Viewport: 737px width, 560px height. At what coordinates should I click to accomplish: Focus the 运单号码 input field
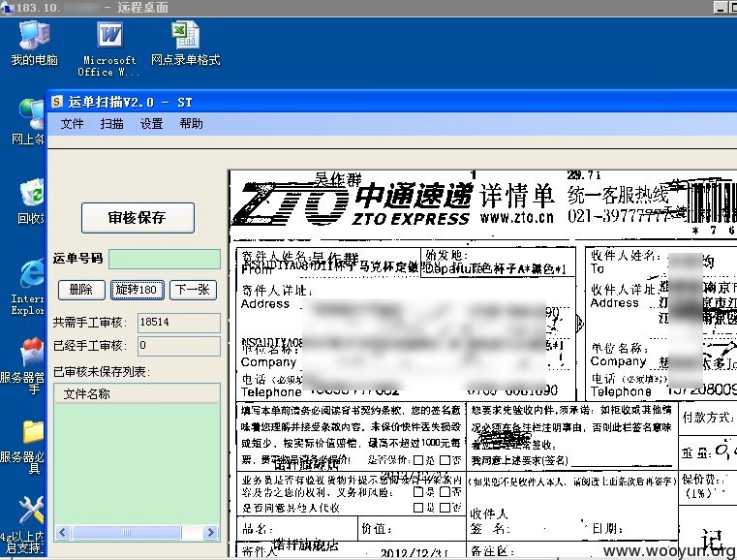click(165, 259)
